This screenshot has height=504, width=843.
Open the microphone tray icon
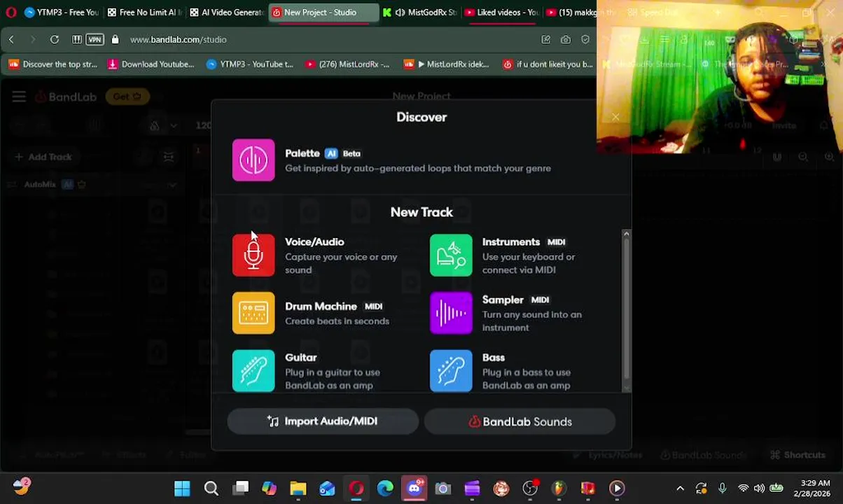pos(722,489)
